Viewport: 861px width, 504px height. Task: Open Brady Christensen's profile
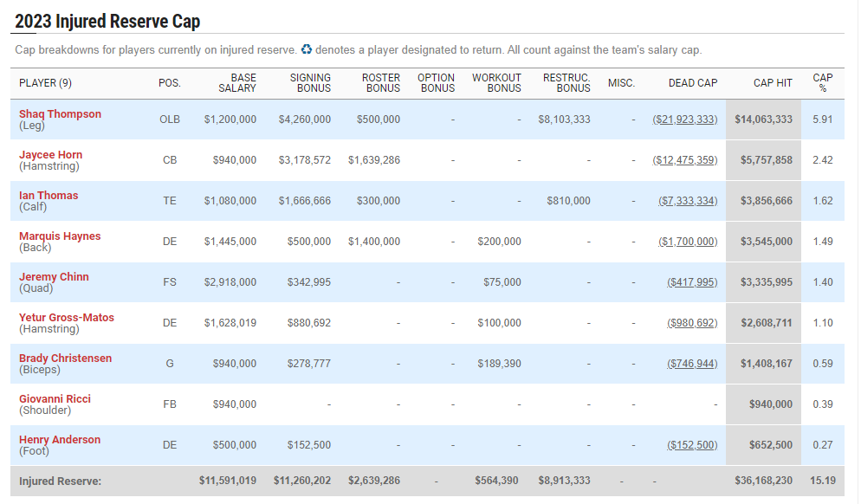65,359
